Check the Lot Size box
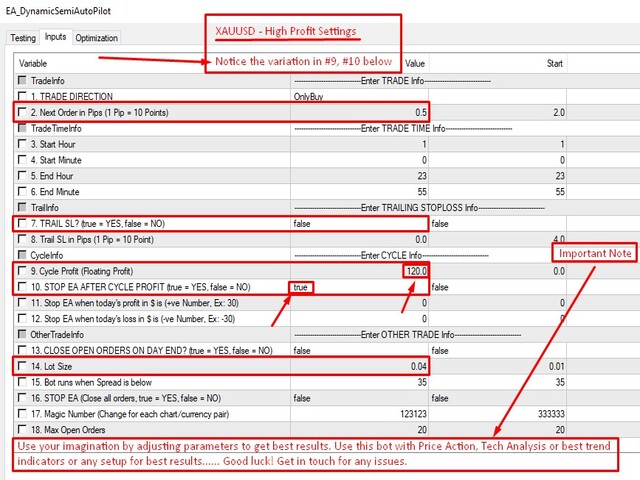 [x=22, y=366]
